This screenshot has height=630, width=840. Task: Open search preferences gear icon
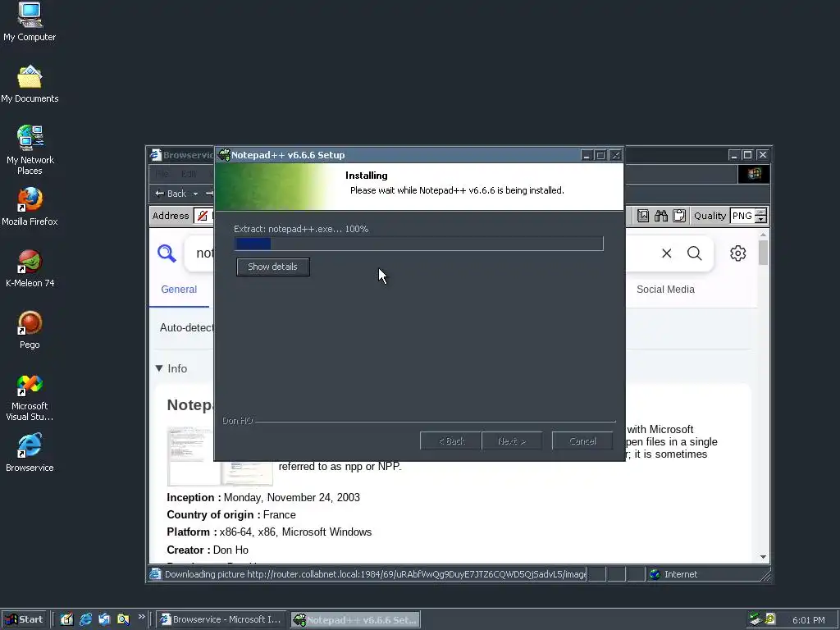737,253
